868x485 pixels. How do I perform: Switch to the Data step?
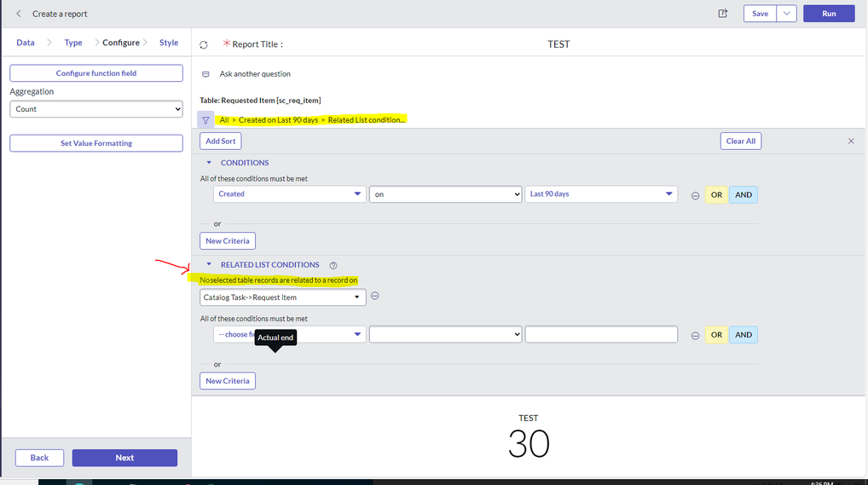[26, 43]
